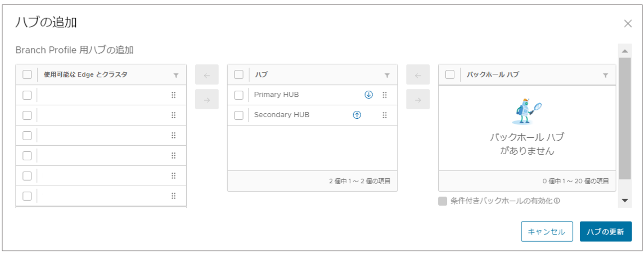Move Primary HUB down with arrow icon

[369, 95]
